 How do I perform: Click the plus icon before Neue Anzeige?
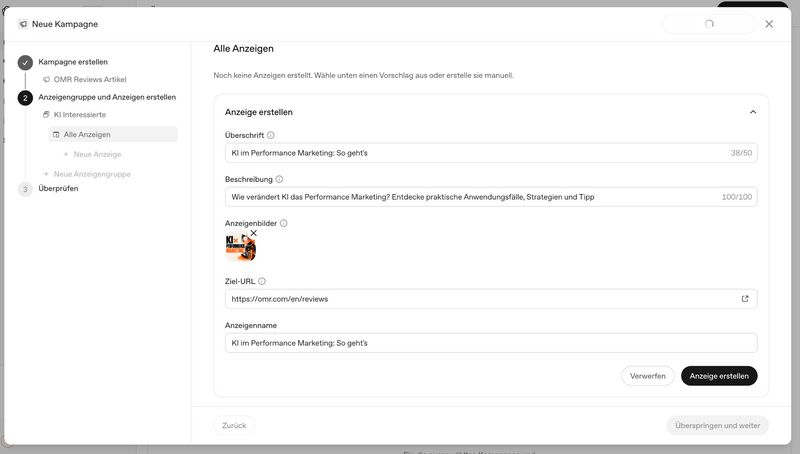[x=66, y=154]
